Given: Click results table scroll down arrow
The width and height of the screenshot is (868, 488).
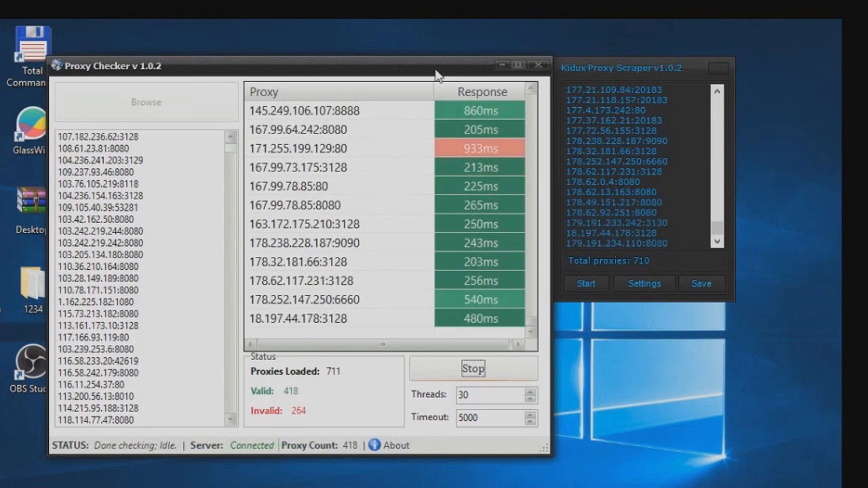Looking at the screenshot, I should [x=532, y=331].
